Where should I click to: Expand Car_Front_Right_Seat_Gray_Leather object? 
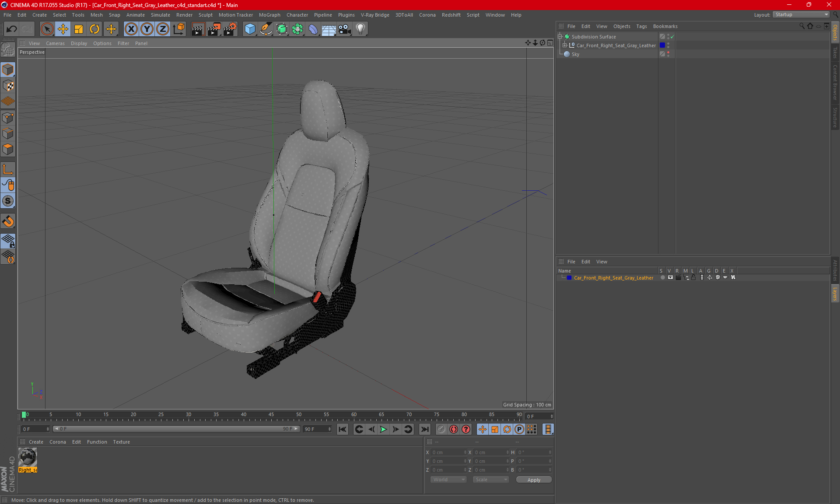565,45
